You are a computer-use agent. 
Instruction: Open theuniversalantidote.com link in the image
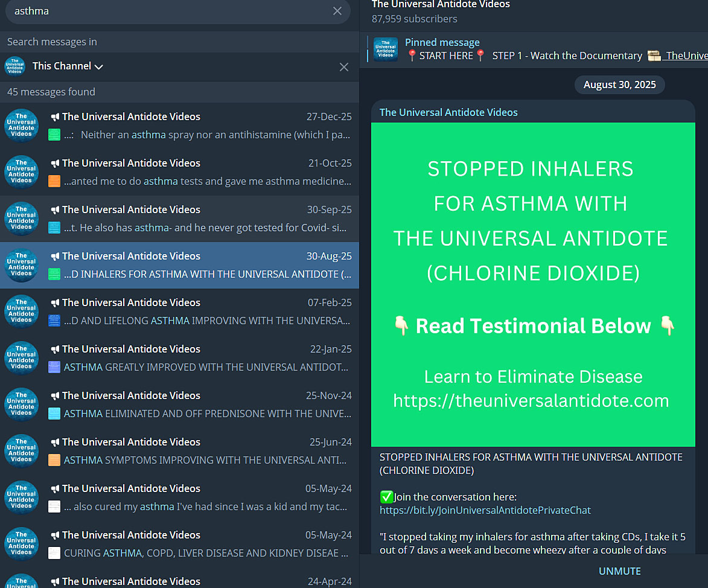(531, 401)
